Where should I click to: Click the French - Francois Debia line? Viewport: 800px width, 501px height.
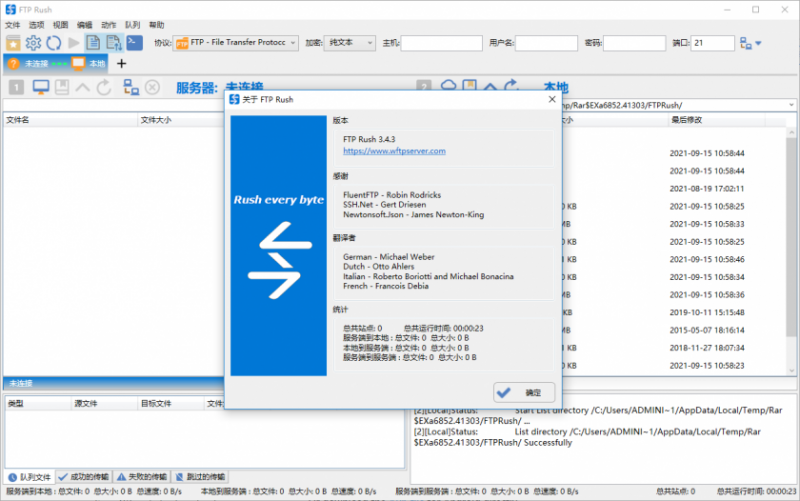point(386,286)
